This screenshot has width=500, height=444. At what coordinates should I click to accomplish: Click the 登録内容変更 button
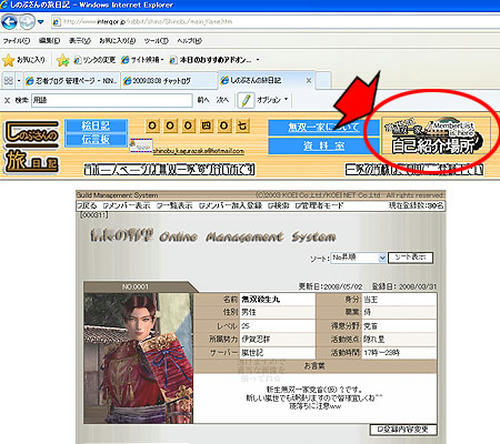point(403,429)
